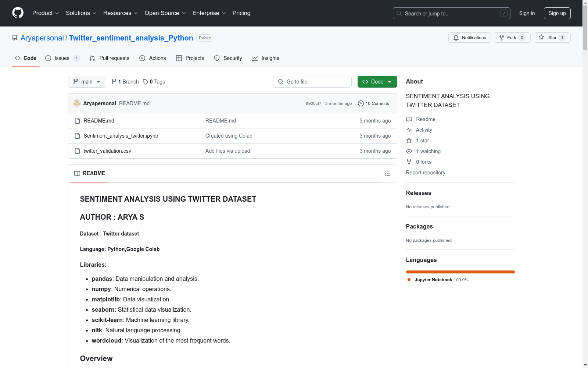Click the repository icon before Aryapersonal
Screen dimensions: 588x368
point(15,38)
